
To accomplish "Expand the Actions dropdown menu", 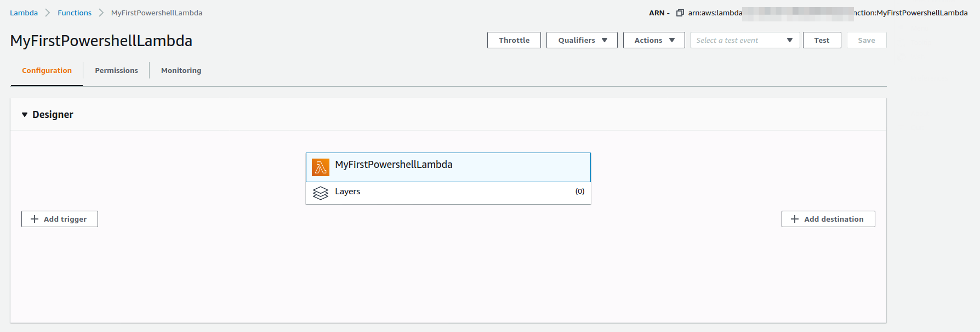I will click(653, 40).
